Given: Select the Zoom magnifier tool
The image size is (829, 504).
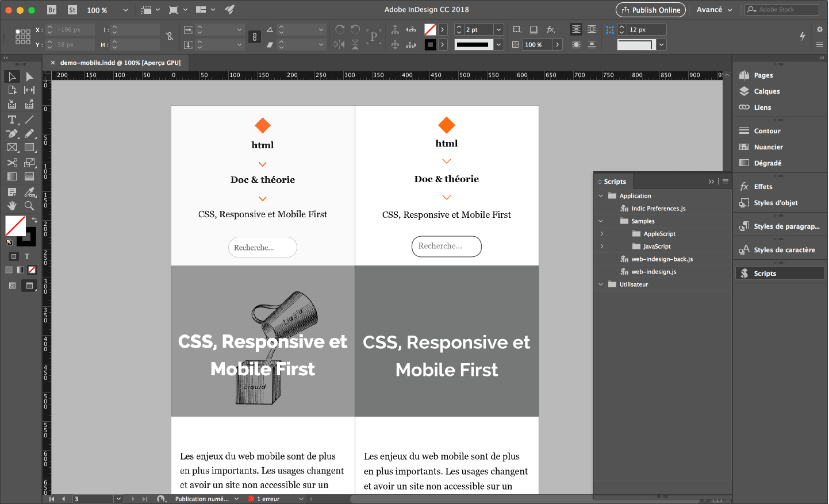Looking at the screenshot, I should [x=29, y=206].
